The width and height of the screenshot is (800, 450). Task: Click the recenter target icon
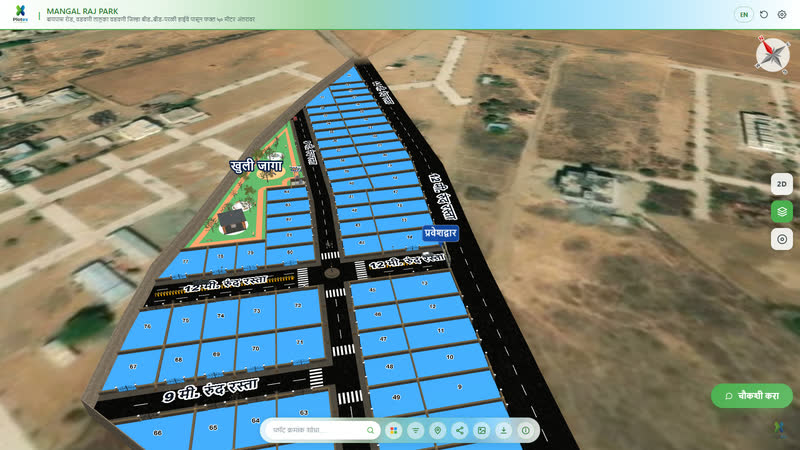pos(782,239)
